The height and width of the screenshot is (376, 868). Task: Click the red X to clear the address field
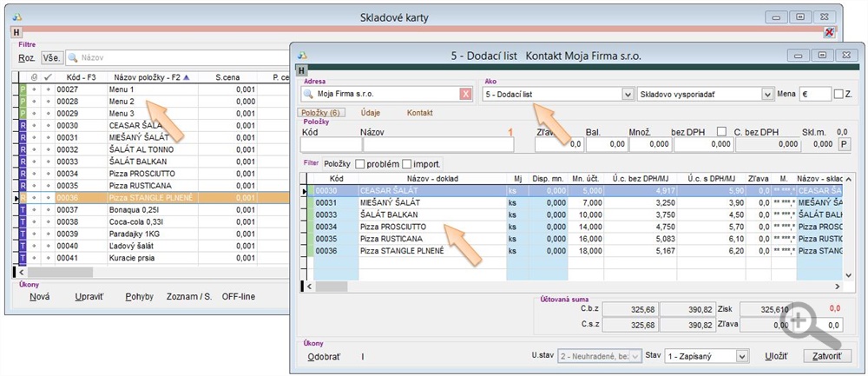[x=465, y=94]
